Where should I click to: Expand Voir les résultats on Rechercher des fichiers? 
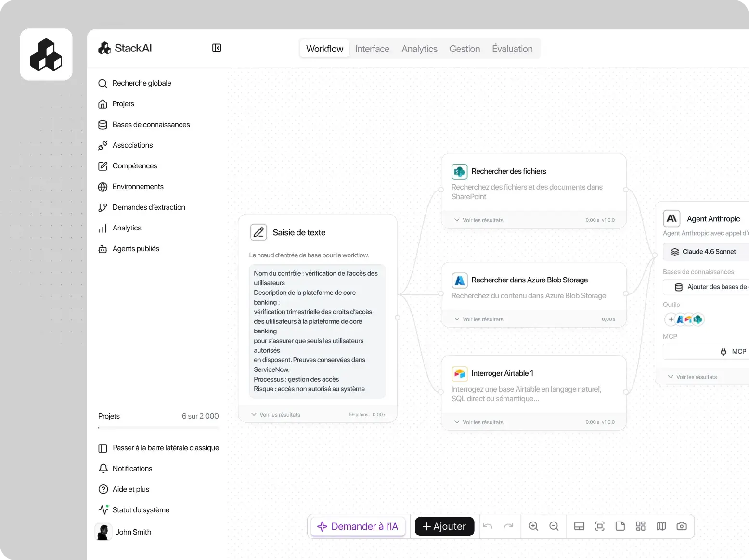[478, 220]
